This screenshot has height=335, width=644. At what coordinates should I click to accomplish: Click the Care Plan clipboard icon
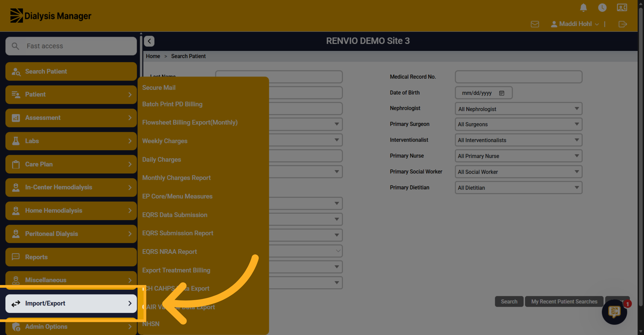[x=16, y=164]
